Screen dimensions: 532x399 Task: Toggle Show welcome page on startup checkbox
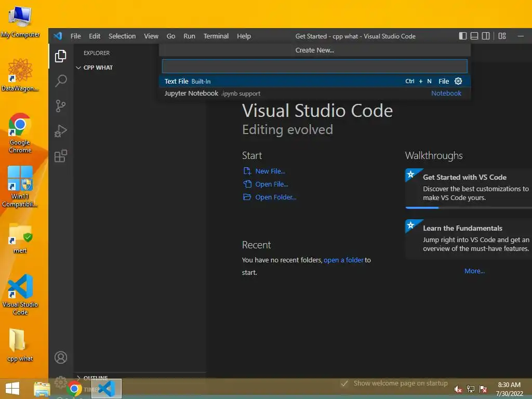pos(344,383)
